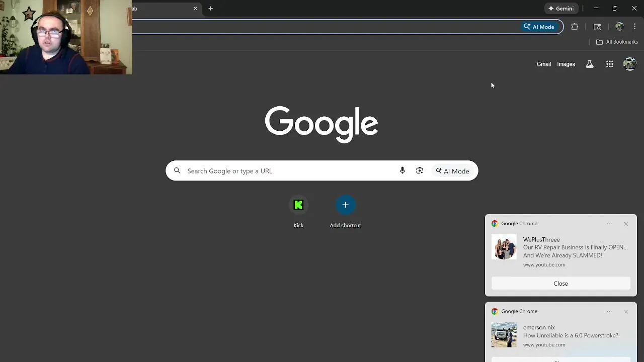Open Chrome three-dot menu
The height and width of the screenshot is (362, 644).
tap(634, 27)
